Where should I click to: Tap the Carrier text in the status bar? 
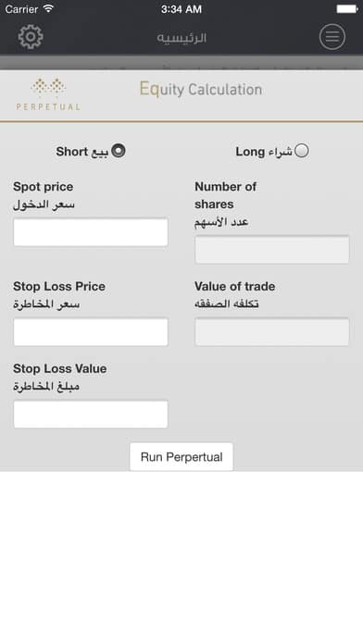21,9
